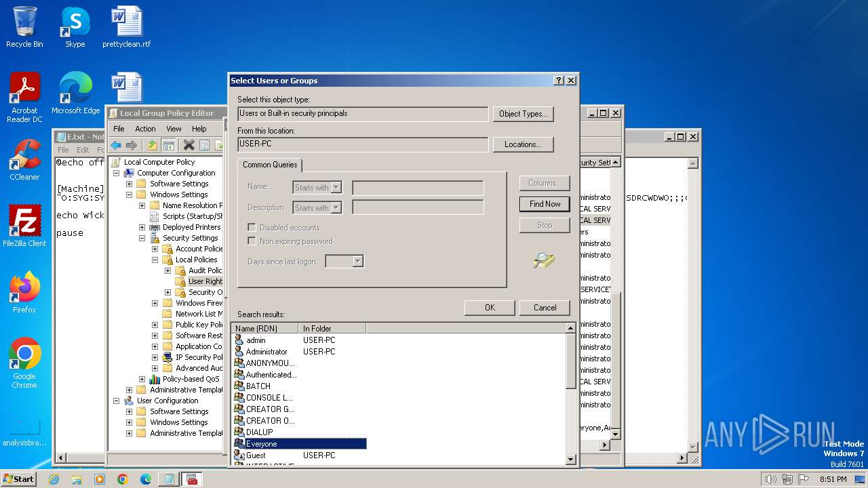This screenshot has height=488, width=868.
Task: Expand Name Resolution Policy node
Action: (x=142, y=205)
